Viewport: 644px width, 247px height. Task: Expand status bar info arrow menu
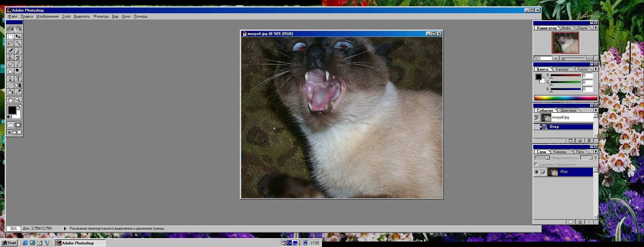coord(65,228)
